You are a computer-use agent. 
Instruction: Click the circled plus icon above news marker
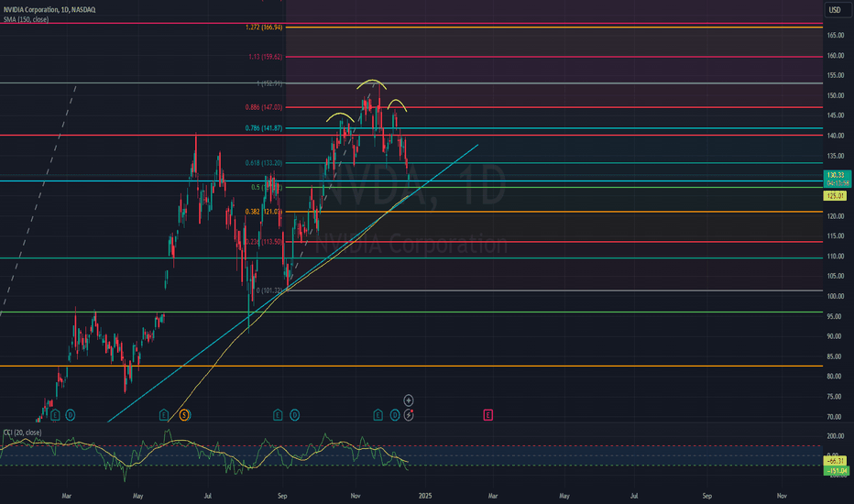[x=409, y=400]
